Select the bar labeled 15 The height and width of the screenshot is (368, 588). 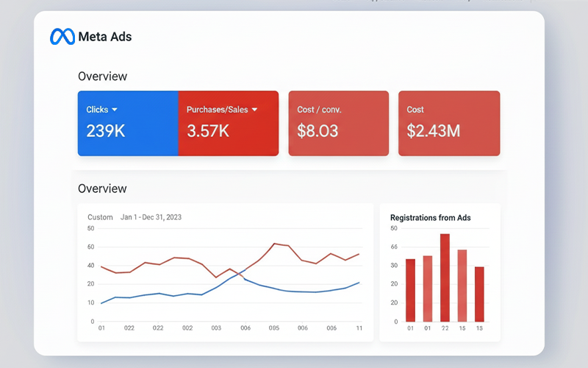click(462, 286)
